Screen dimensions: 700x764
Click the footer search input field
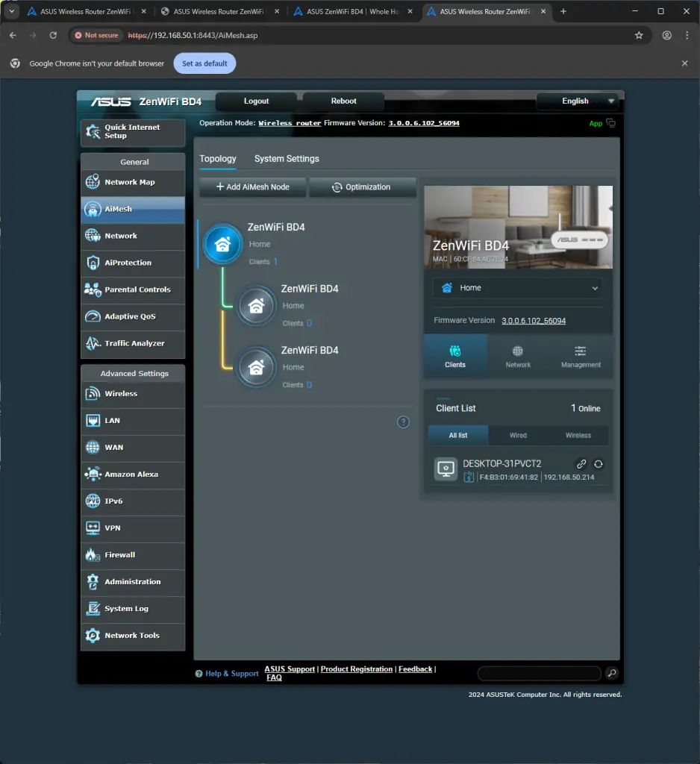[x=539, y=674]
